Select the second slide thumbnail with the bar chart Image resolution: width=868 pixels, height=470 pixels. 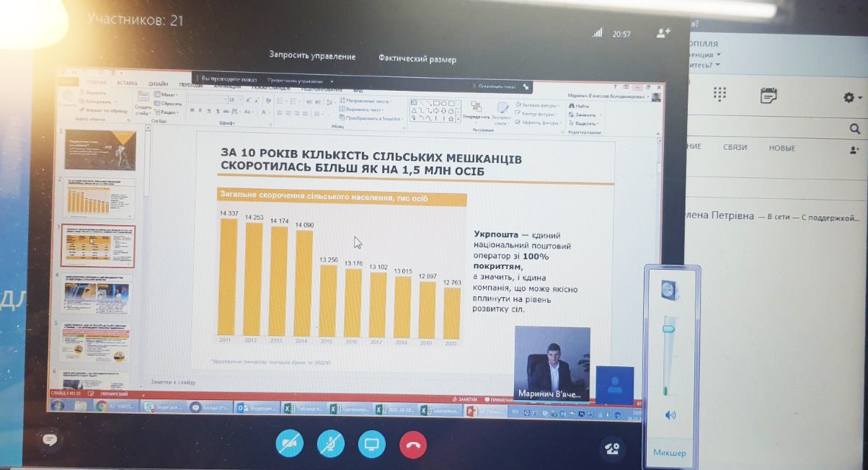[100, 198]
